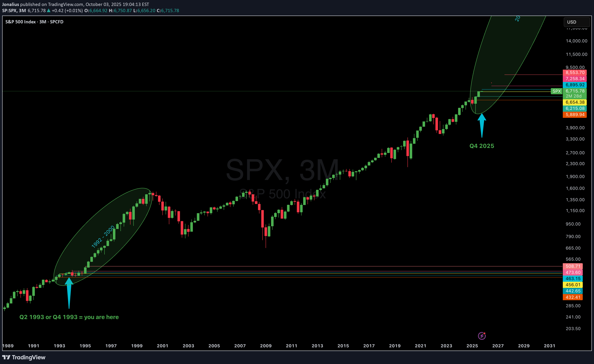Click the Jonalius author name link

(x=10, y=4)
